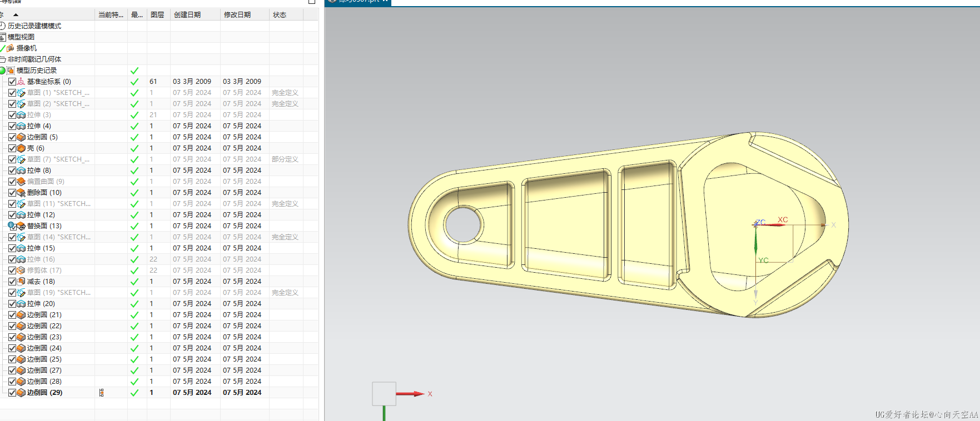Click the camera icon next to 摄像机

pos(10,48)
